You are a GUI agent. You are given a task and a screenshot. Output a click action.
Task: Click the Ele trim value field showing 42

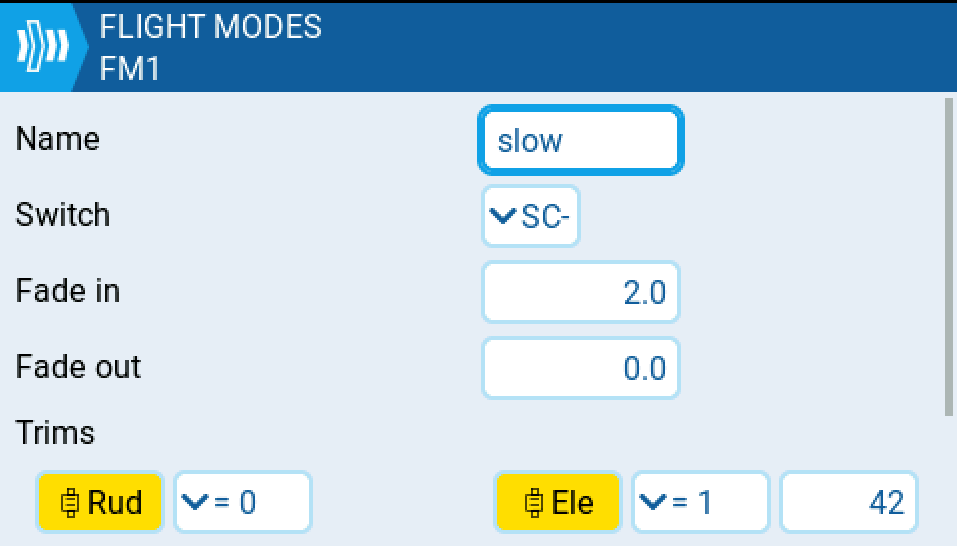[849, 502]
